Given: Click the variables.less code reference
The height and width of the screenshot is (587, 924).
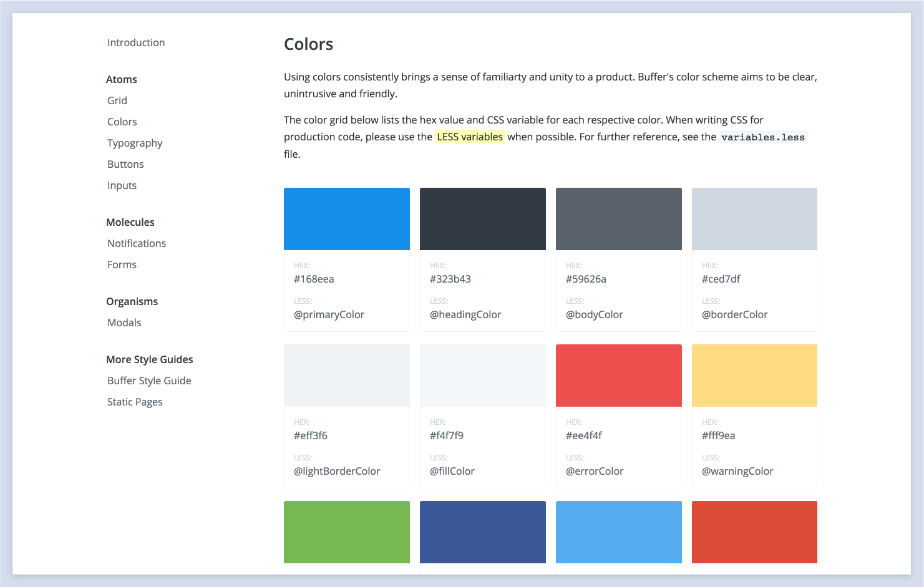Looking at the screenshot, I should 763,137.
